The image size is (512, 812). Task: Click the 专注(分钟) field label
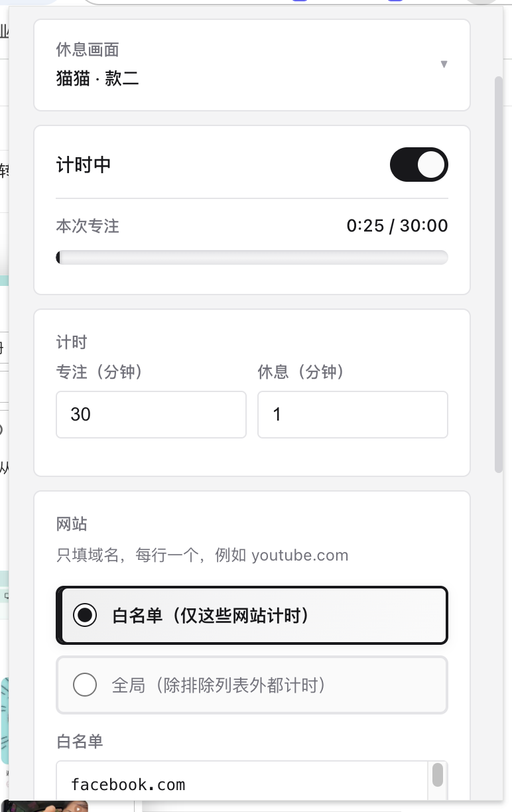click(99, 372)
